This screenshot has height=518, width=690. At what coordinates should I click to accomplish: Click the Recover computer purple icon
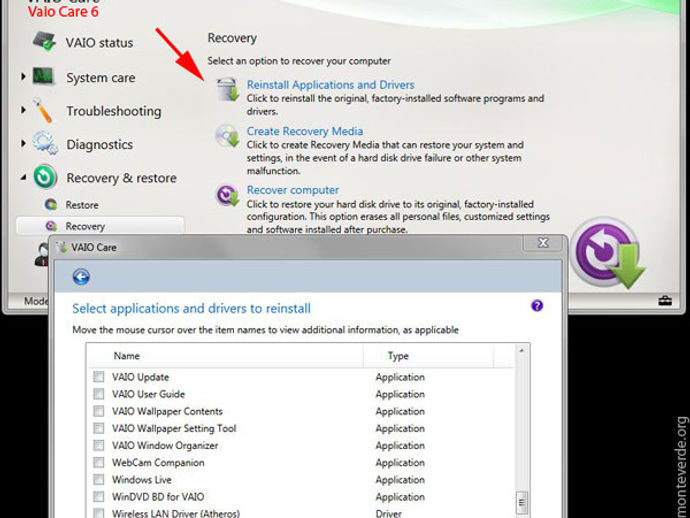pos(227,195)
